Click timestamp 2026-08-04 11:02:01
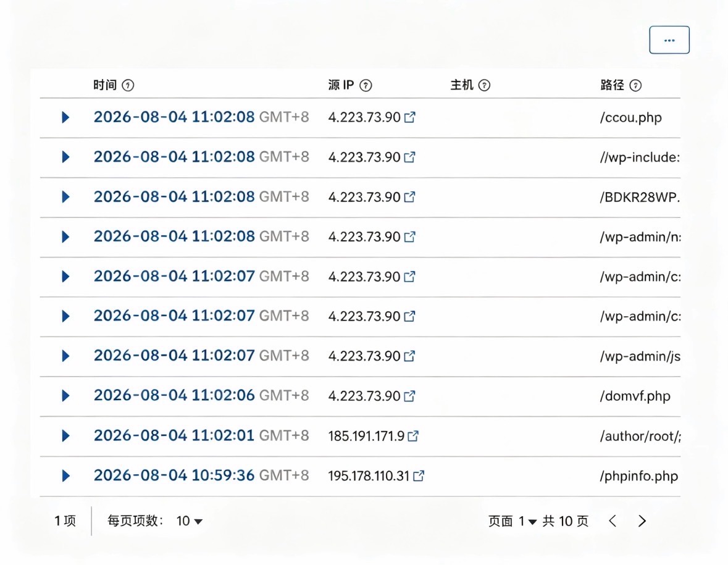 coord(174,435)
